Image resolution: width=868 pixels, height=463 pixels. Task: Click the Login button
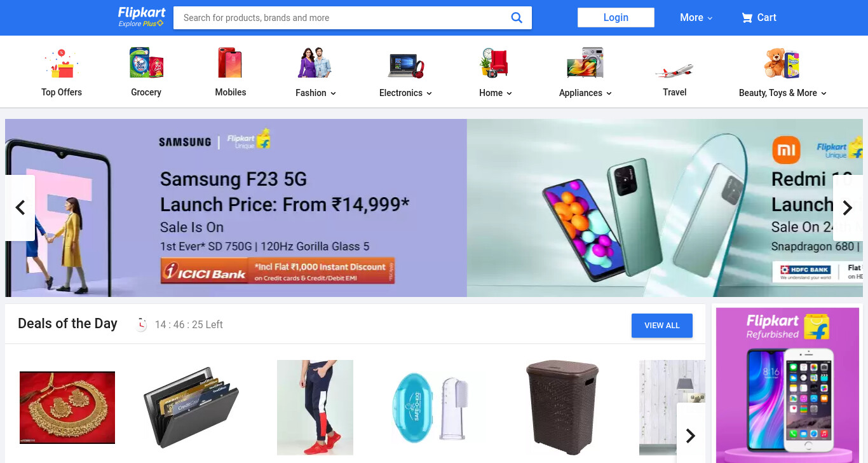tap(616, 18)
